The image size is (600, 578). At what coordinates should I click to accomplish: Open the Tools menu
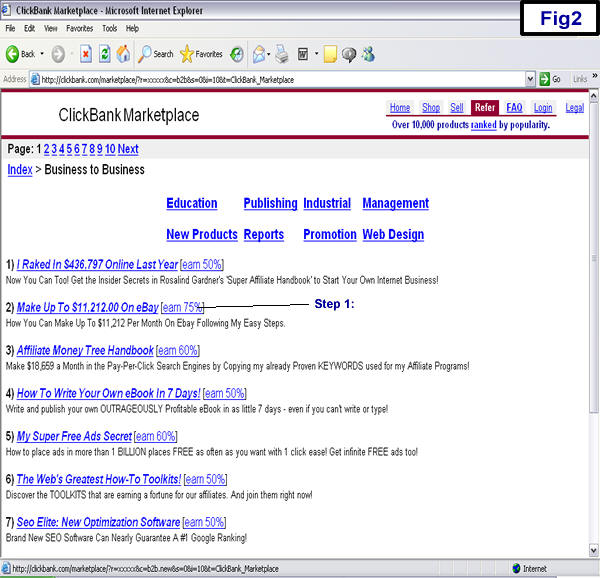(x=109, y=28)
